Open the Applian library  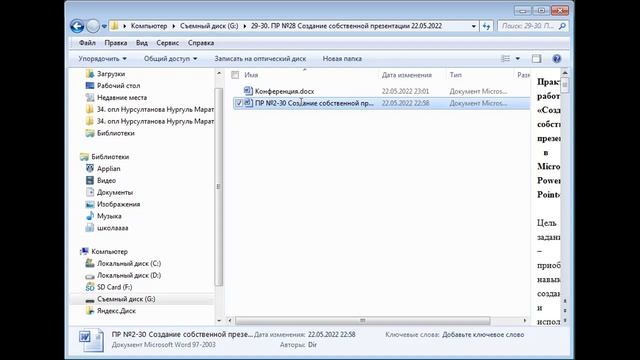click(108, 169)
